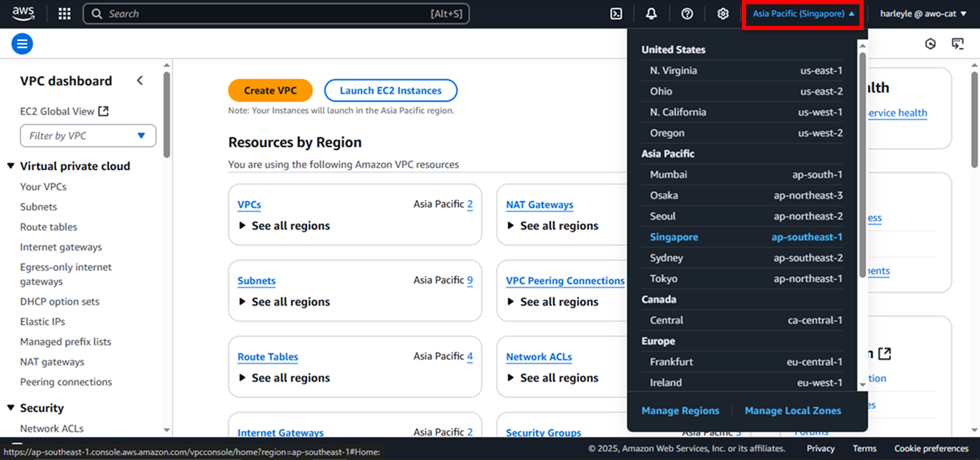
Task: Launch CloudShell terminal icon
Action: (x=616, y=14)
